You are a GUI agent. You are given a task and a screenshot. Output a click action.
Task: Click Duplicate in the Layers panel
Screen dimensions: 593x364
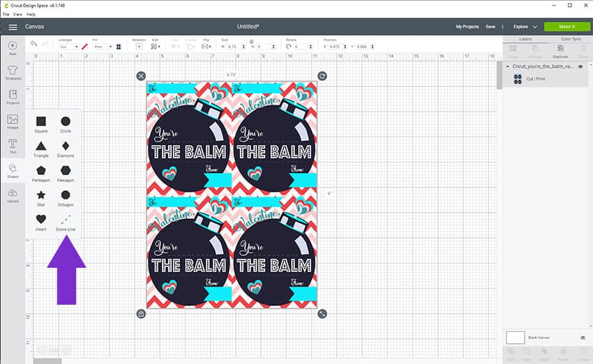pos(560,51)
